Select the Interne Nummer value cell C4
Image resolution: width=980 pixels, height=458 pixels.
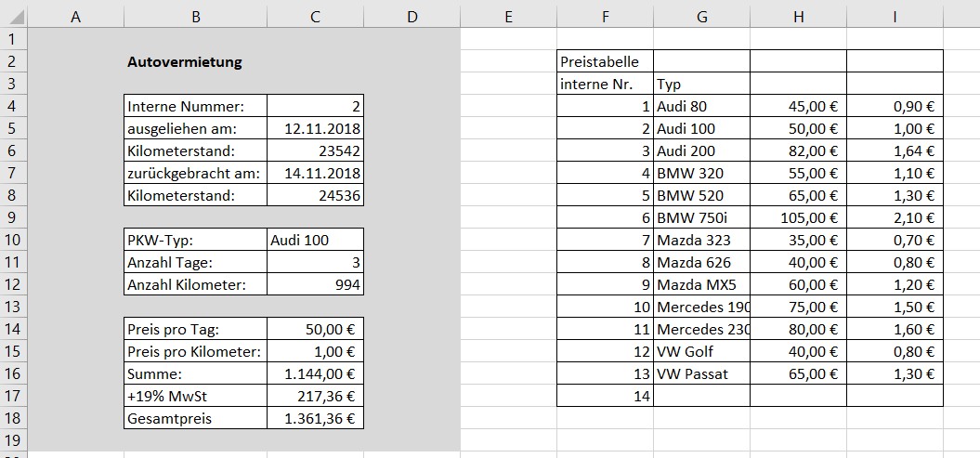(x=315, y=106)
